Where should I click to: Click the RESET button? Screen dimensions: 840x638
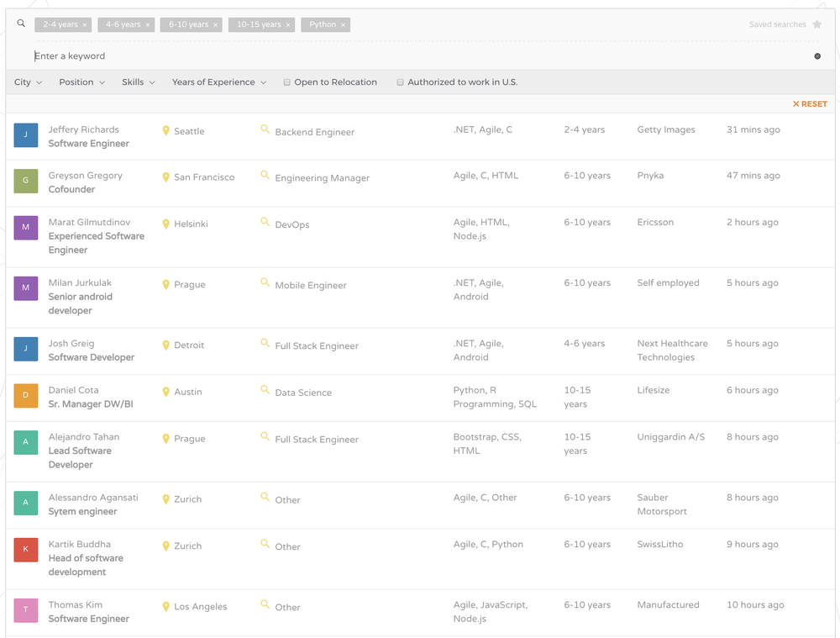[809, 103]
